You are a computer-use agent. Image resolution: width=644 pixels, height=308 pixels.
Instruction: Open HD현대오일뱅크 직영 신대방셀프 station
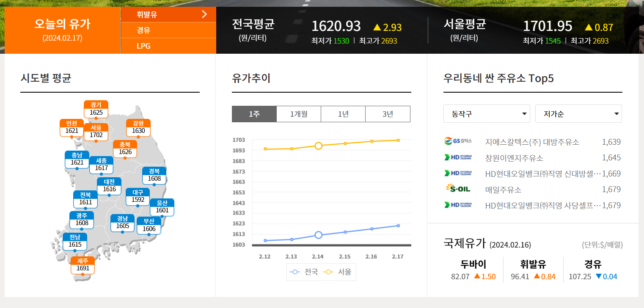click(x=543, y=173)
